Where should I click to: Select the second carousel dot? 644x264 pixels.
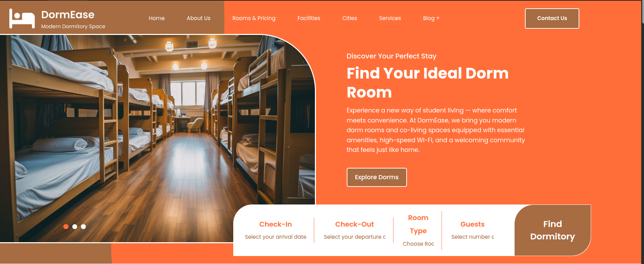click(x=75, y=227)
